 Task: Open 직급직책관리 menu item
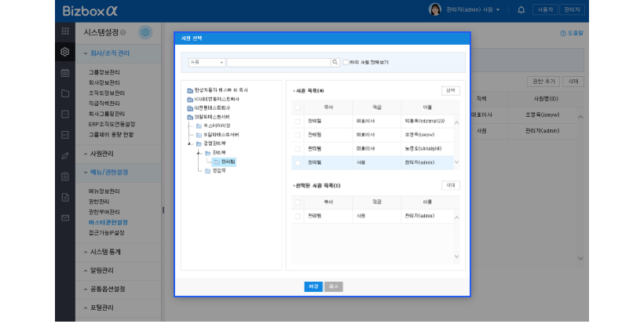(x=104, y=104)
